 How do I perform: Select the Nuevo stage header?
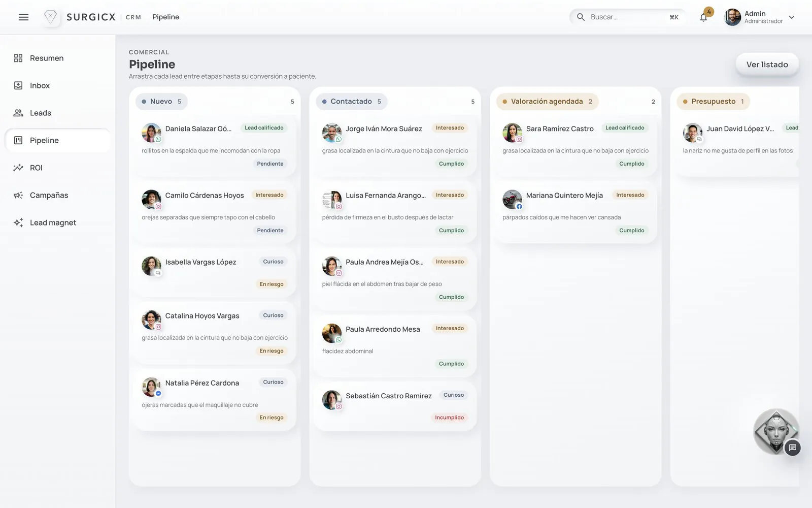click(x=161, y=102)
